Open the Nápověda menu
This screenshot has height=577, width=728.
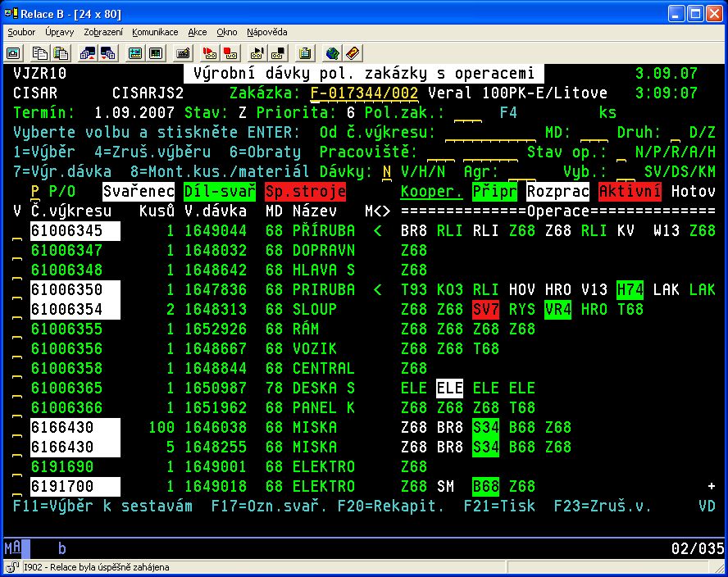click(x=267, y=32)
